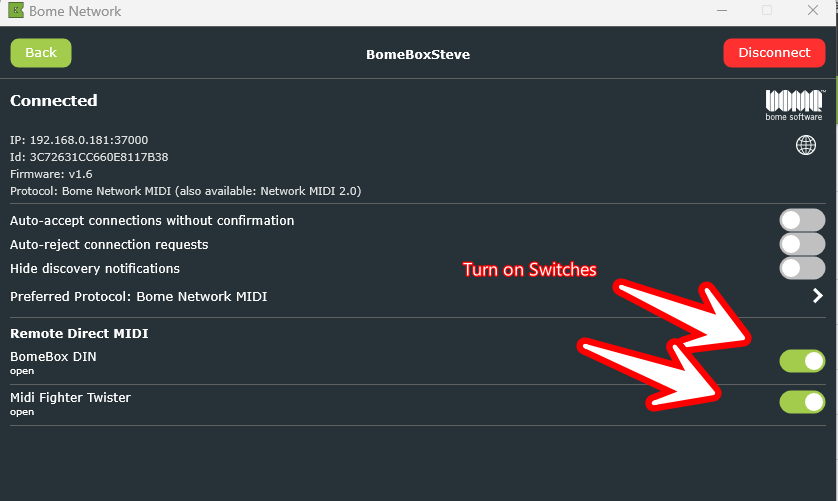Click the Bome Network title bar icon

(15, 12)
